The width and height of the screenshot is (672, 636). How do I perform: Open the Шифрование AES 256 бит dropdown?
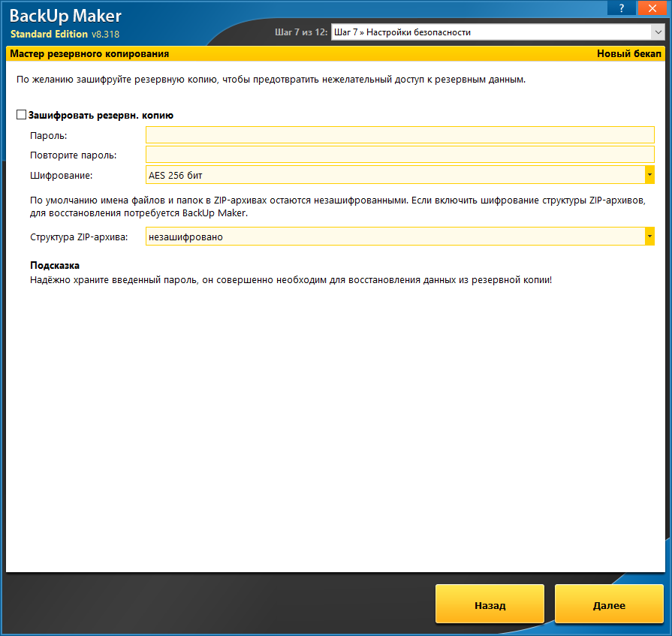pos(400,175)
